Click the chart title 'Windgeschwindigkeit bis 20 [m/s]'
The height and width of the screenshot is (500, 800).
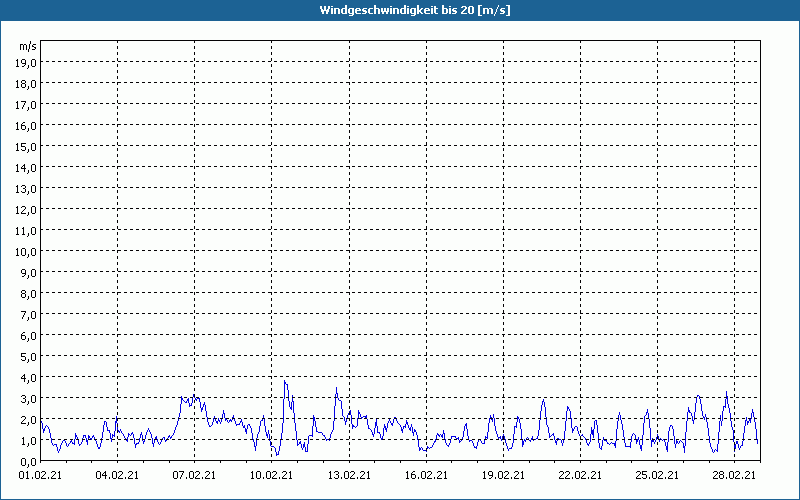coord(415,10)
